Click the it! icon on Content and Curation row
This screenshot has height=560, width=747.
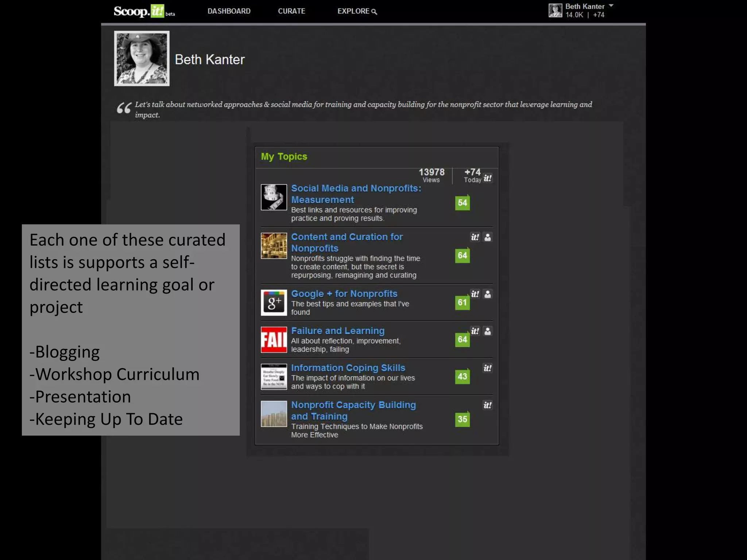(x=475, y=237)
